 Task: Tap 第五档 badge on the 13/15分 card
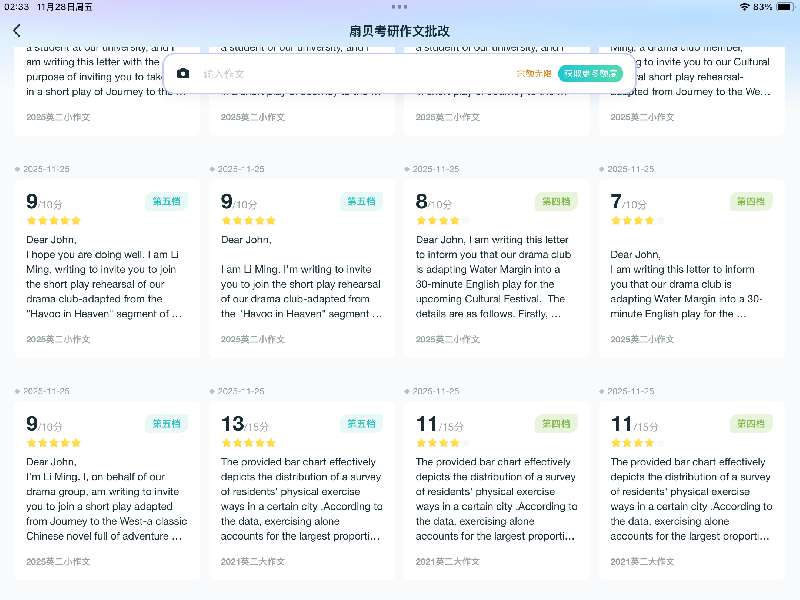(361, 423)
